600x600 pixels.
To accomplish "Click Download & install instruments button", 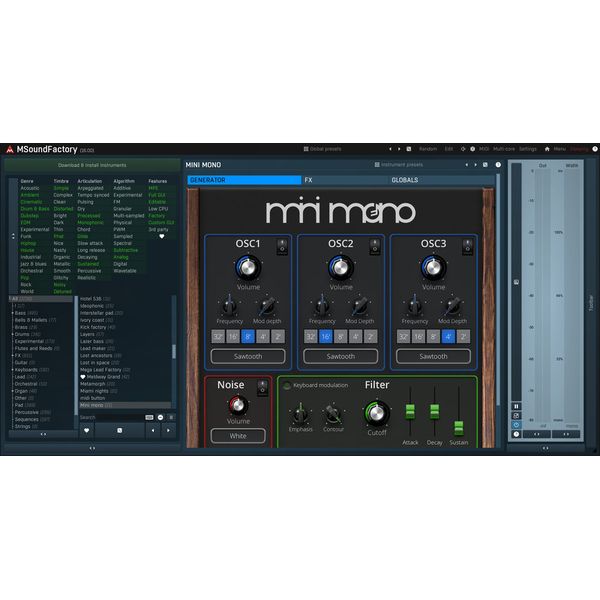I will [x=92, y=165].
